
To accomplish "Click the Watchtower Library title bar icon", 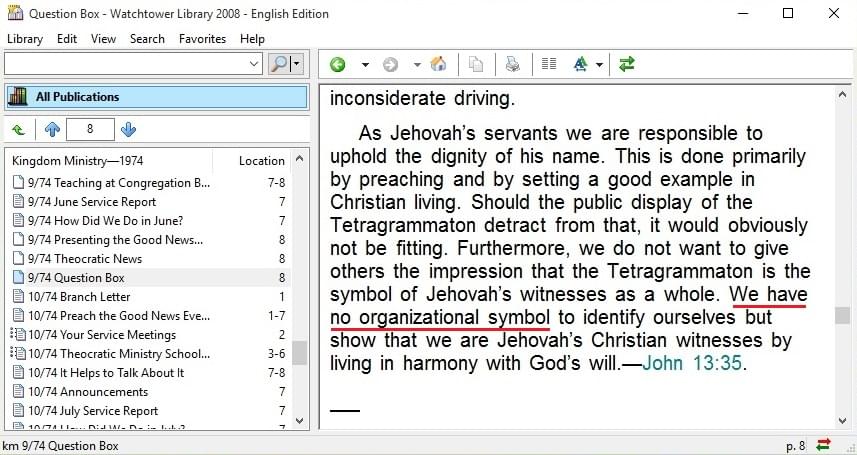I will point(15,13).
